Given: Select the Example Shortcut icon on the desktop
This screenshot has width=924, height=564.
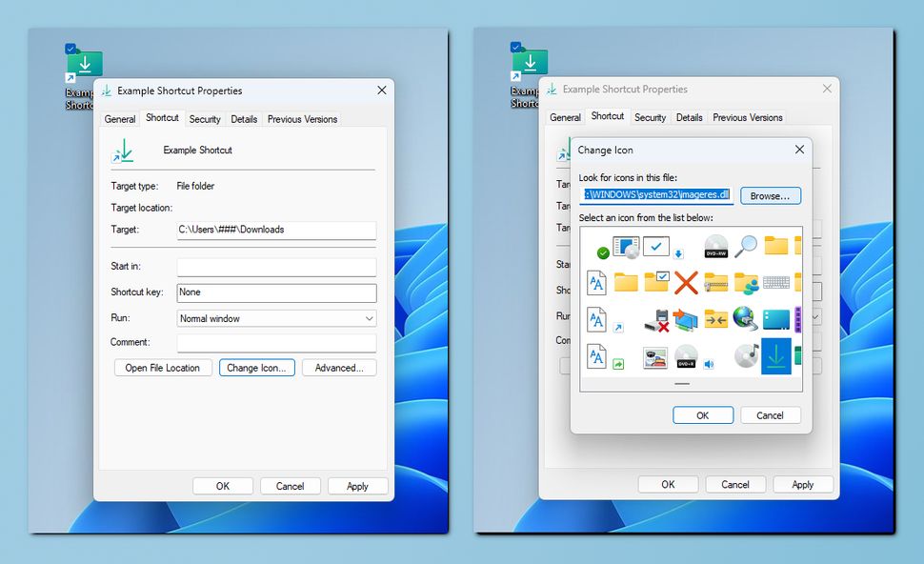Looking at the screenshot, I should pyautogui.click(x=84, y=64).
